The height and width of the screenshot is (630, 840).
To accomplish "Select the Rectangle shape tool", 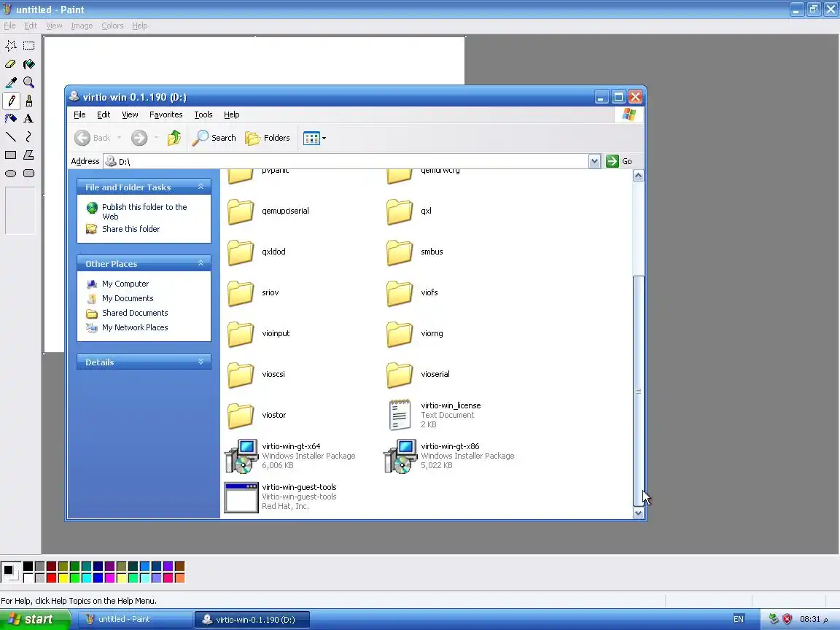I will (x=11, y=155).
